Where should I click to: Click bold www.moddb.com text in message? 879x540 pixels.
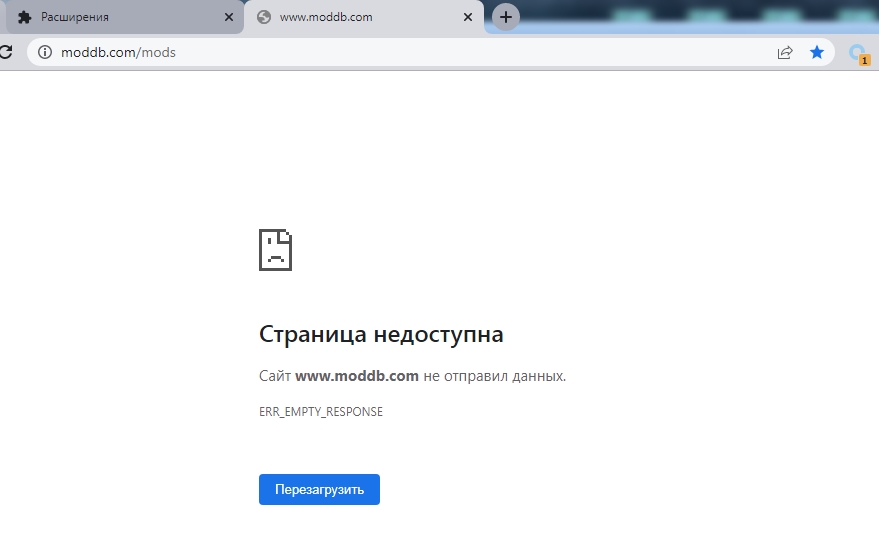[x=356, y=376]
